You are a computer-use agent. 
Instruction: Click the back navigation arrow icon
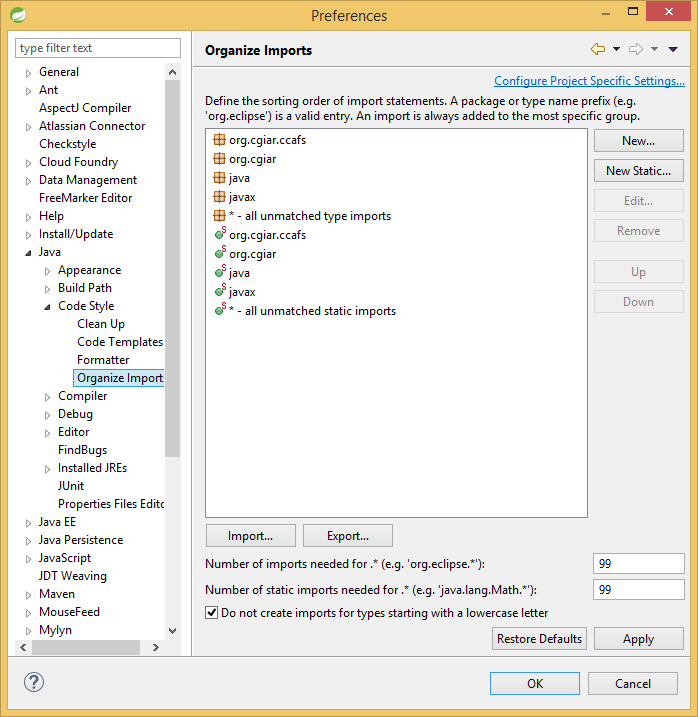pos(598,49)
